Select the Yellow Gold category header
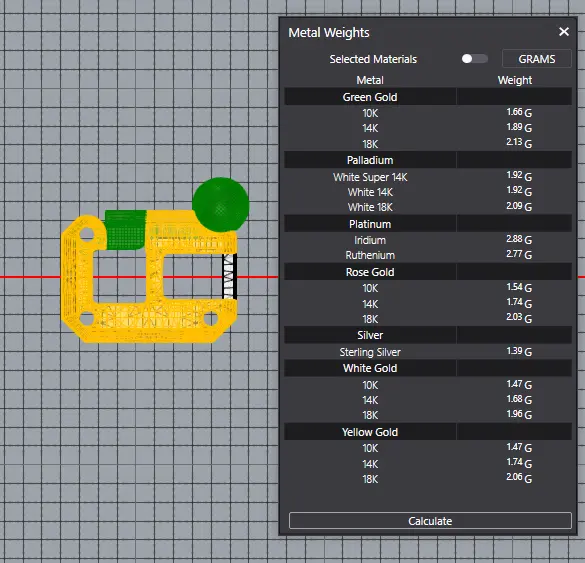The image size is (585, 563). pos(428,432)
